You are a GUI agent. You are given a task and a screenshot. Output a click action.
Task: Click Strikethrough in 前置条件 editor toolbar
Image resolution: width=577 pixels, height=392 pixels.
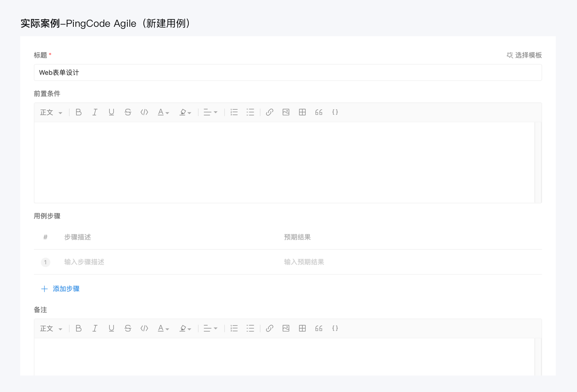tap(128, 112)
